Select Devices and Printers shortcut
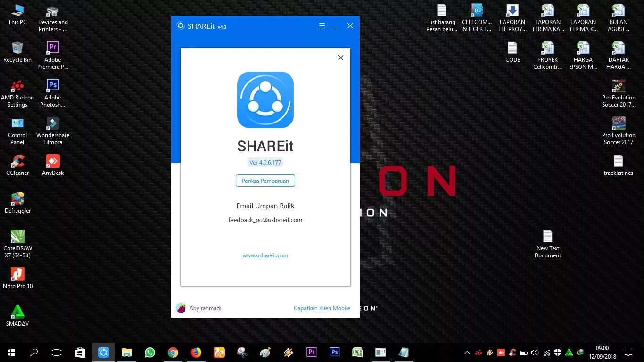 coord(53,19)
